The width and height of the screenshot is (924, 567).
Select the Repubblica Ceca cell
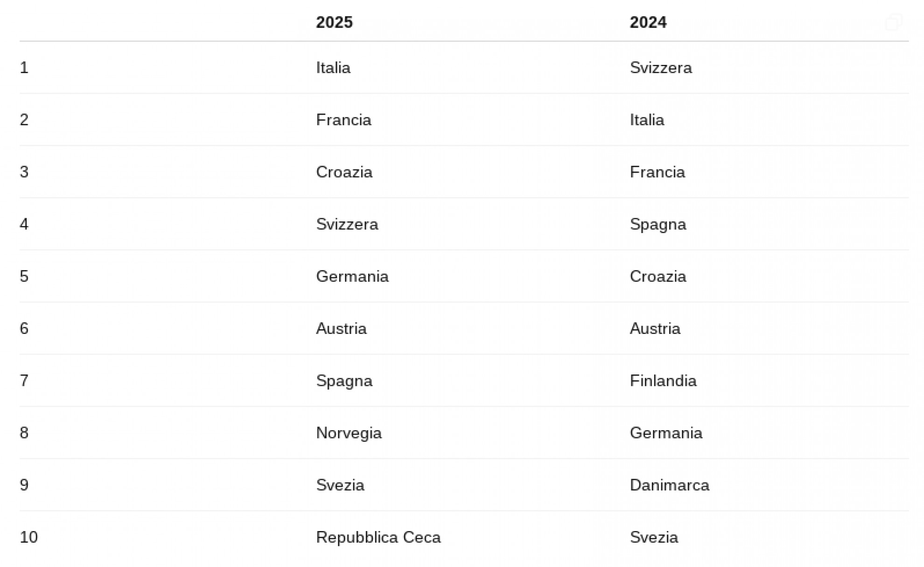(x=378, y=538)
